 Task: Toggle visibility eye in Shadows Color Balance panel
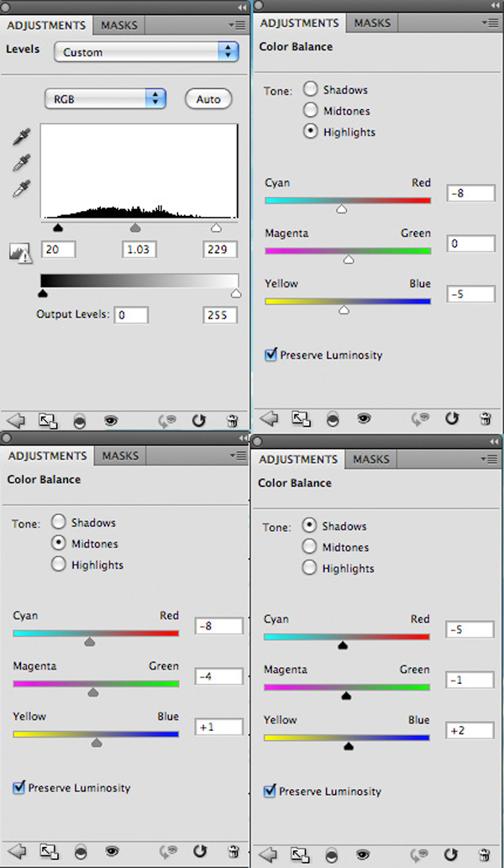coord(362,855)
